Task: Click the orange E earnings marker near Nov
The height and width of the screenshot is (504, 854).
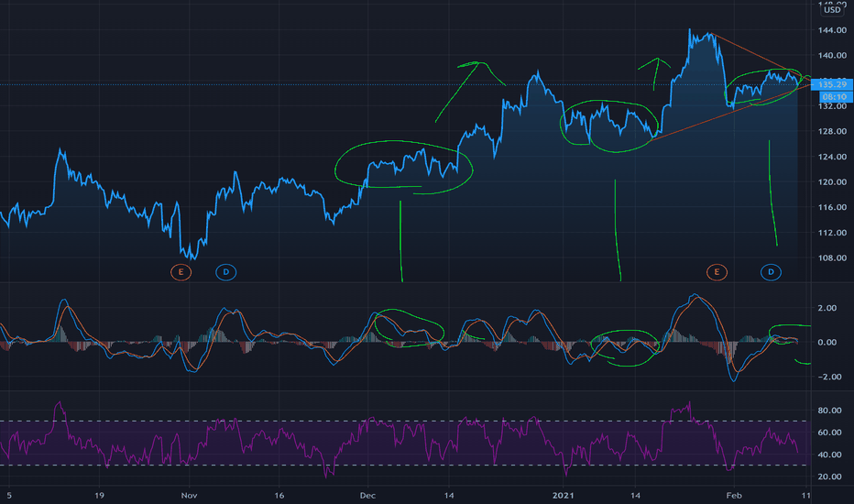Action: [181, 272]
